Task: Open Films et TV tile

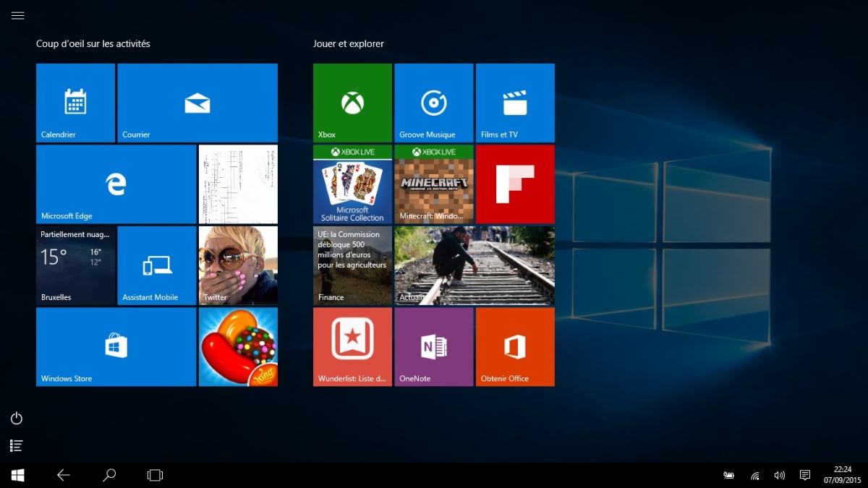Action: tap(515, 103)
